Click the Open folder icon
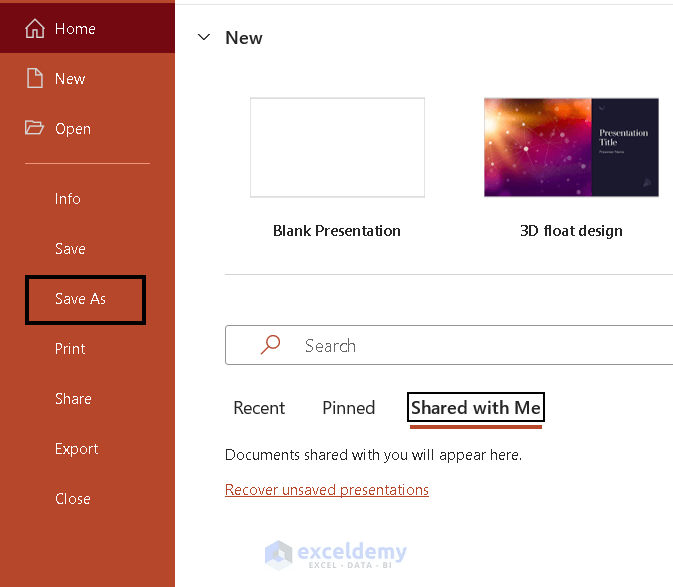 [34, 127]
